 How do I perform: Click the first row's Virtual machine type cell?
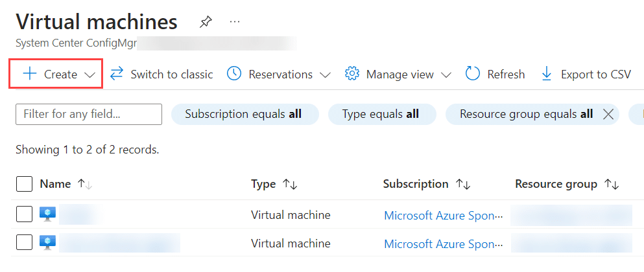291,214
